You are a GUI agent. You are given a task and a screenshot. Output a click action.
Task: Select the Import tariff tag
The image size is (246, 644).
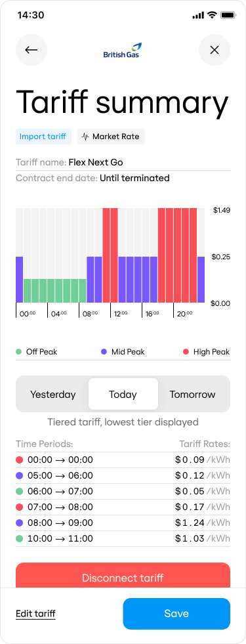click(x=43, y=137)
